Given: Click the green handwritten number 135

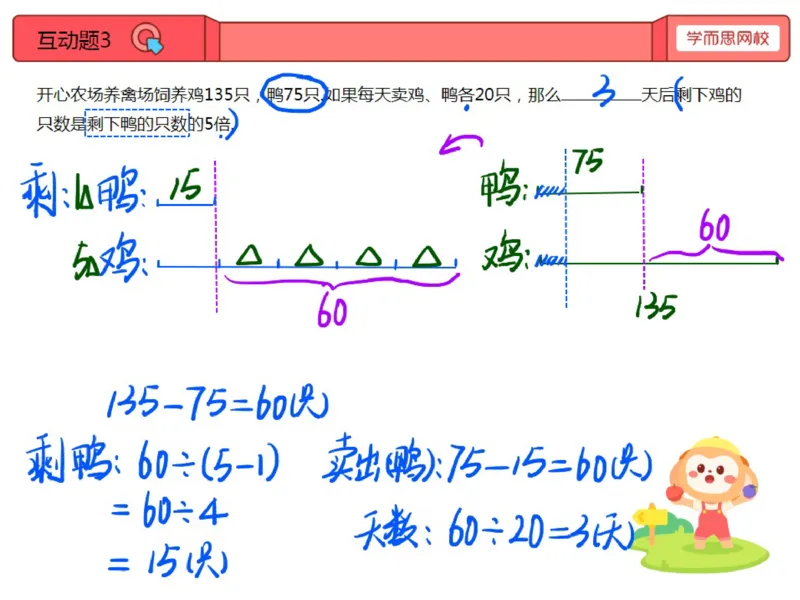Looking at the screenshot, I should (656, 307).
